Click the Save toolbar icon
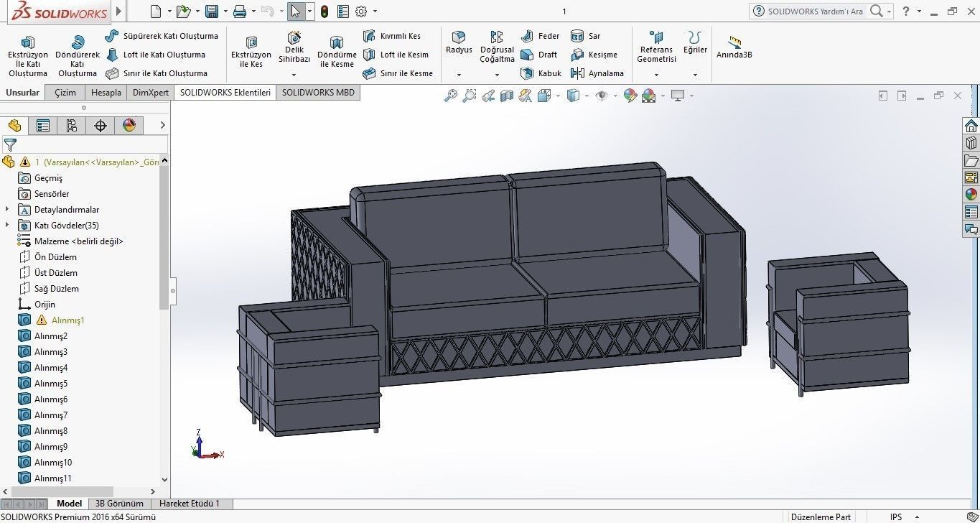 coord(212,11)
